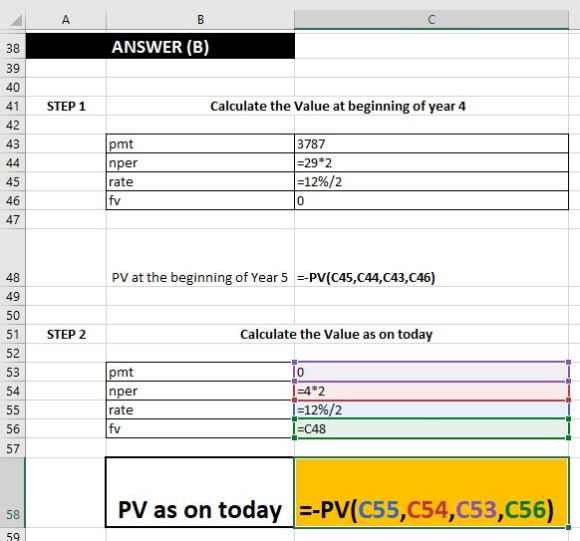580x541 pixels.
Task: Click 'Calculate the Value as on today' heading
Action: click(x=336, y=335)
